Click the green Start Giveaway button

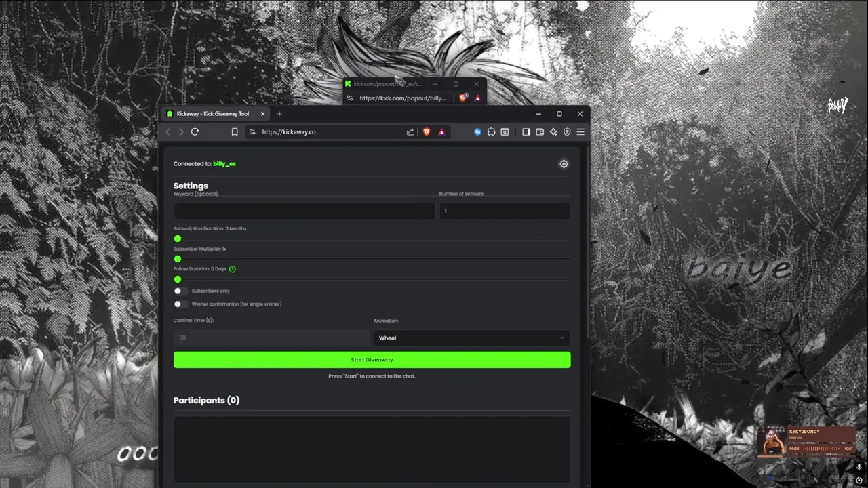pyautogui.click(x=372, y=360)
